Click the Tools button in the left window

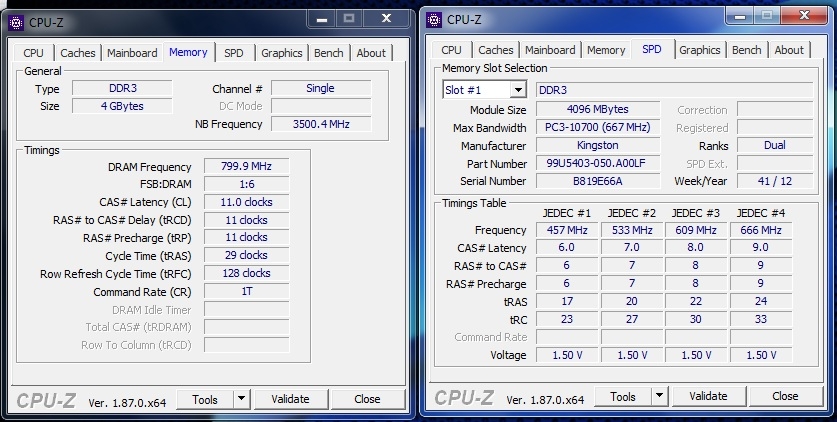pyautogui.click(x=206, y=399)
